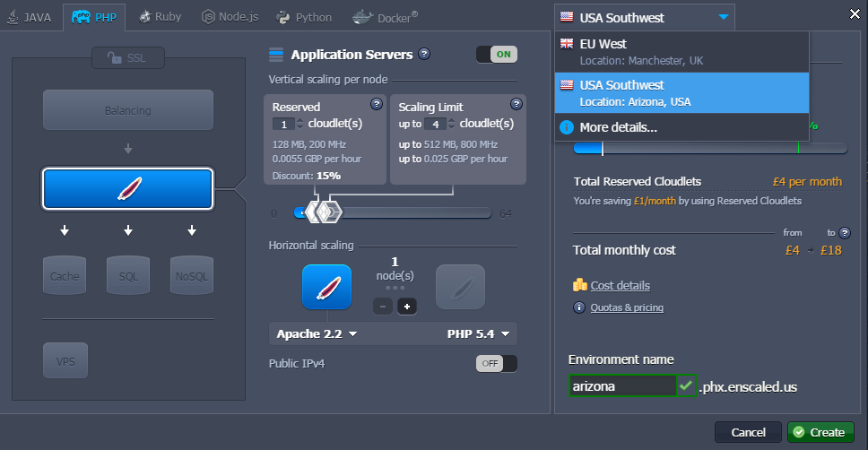The image size is (868, 450).
Task: Click the info icon beside Quotas & pricing
Action: pyautogui.click(x=579, y=307)
